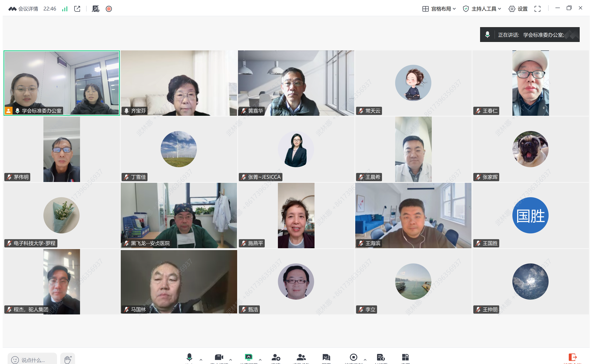Stop video with the camera button
The image size is (592, 364).
219,357
